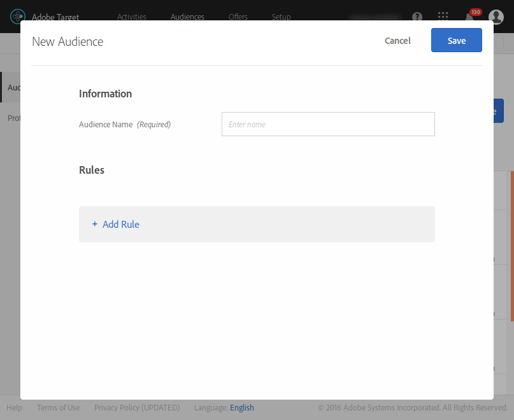The width and height of the screenshot is (514, 420).
Task: Click the plus icon beside Add Rule
Action: pos(95,224)
